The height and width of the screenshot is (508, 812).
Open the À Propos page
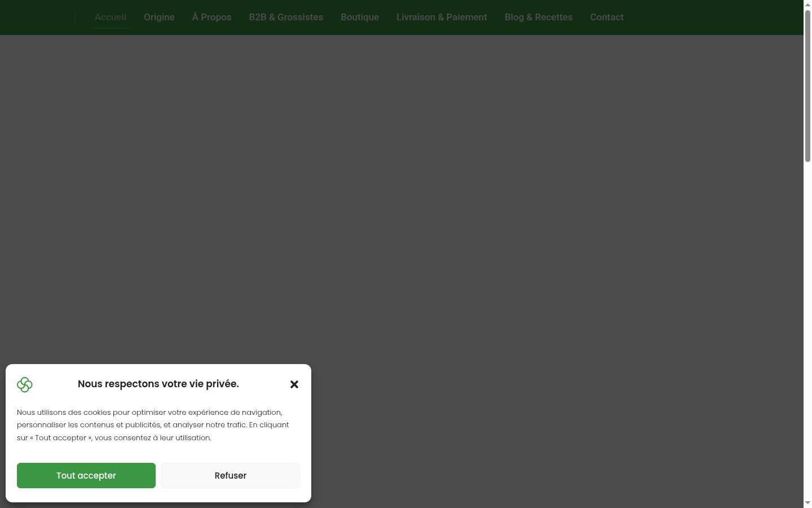[211, 17]
